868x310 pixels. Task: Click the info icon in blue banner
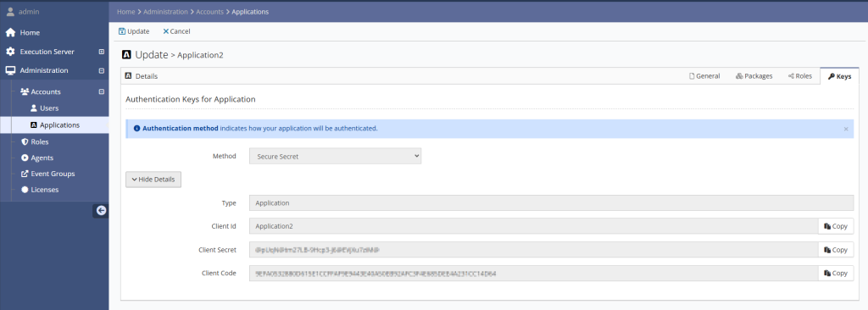point(136,129)
